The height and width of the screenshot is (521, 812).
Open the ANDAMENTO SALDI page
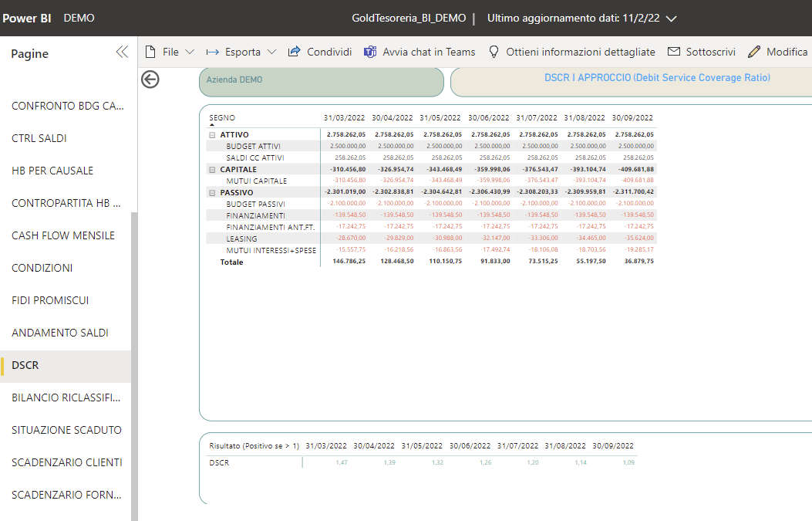[59, 333]
